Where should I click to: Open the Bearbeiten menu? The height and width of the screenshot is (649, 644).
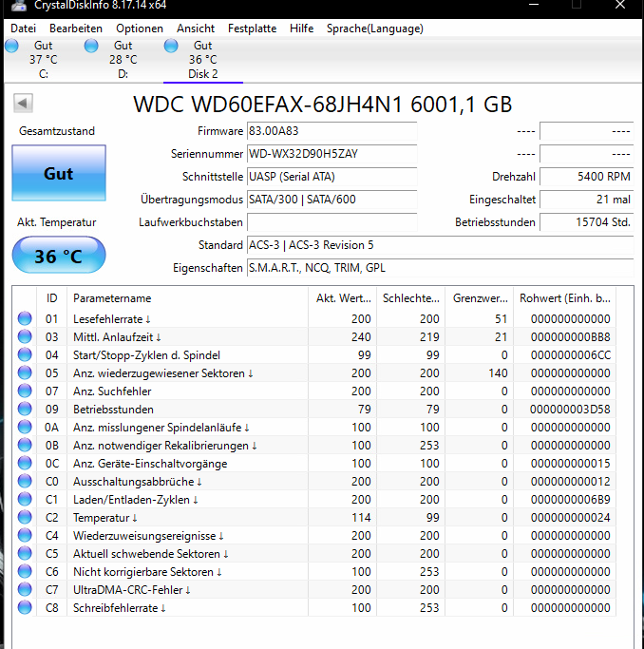tap(76, 29)
